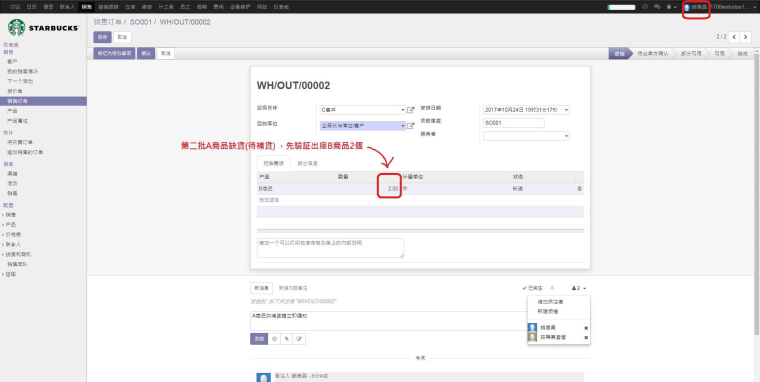Go to previous record with left arrow
This screenshot has height=382, width=760.
coord(734,37)
